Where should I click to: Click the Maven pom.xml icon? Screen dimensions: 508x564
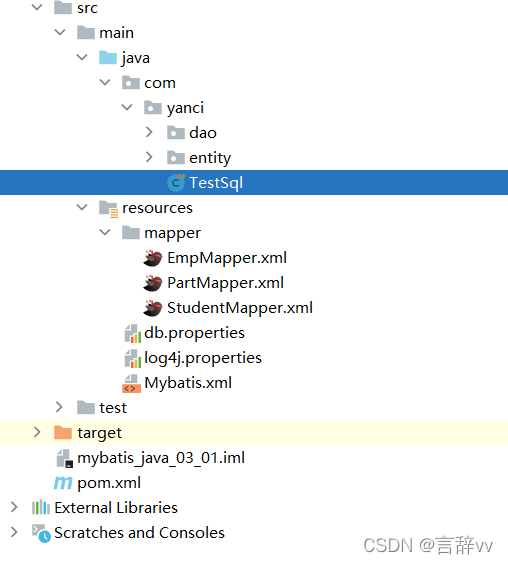[x=63, y=483]
